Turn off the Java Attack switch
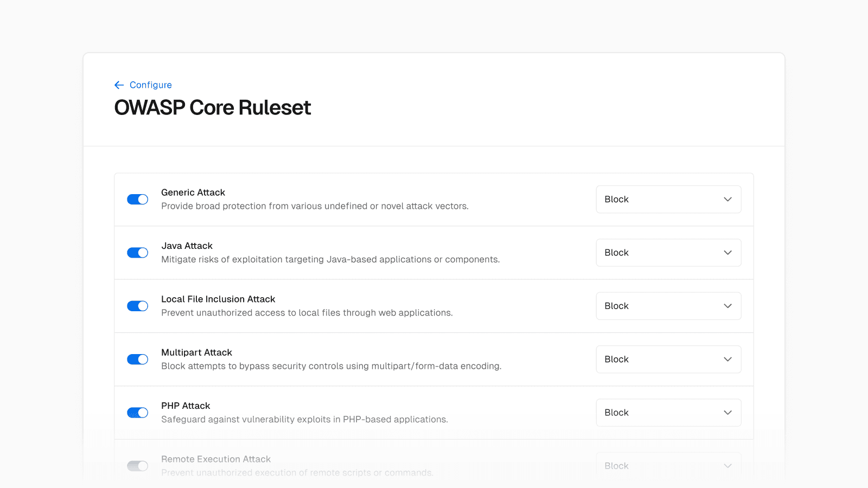 (x=138, y=253)
